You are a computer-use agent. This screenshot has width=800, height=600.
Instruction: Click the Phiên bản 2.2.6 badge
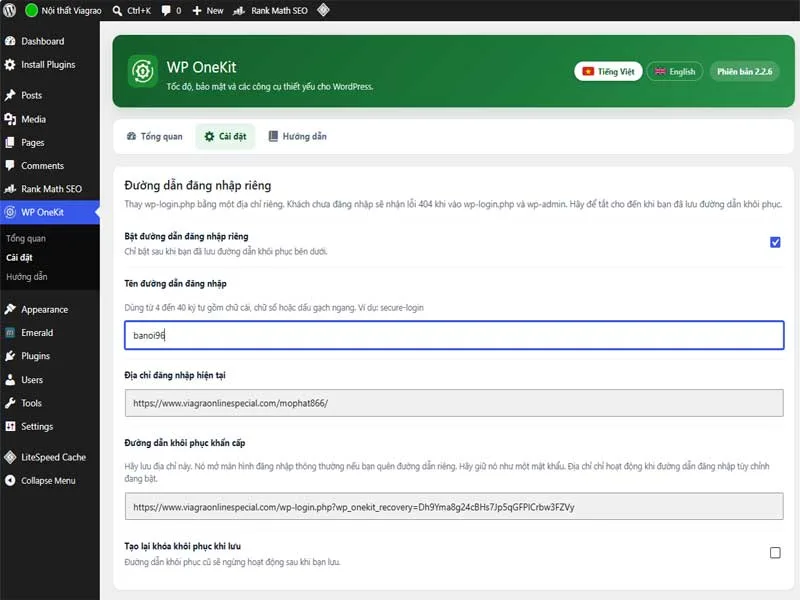(x=744, y=71)
